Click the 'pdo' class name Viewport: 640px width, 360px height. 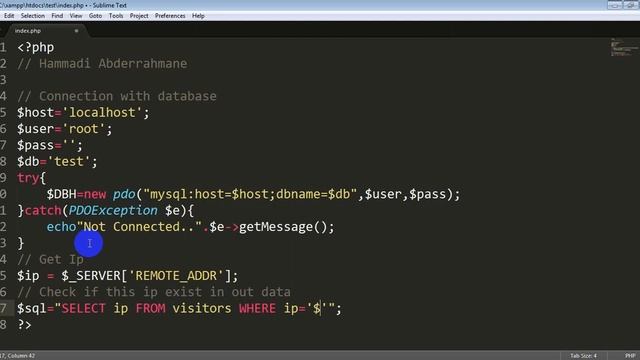(x=124, y=194)
